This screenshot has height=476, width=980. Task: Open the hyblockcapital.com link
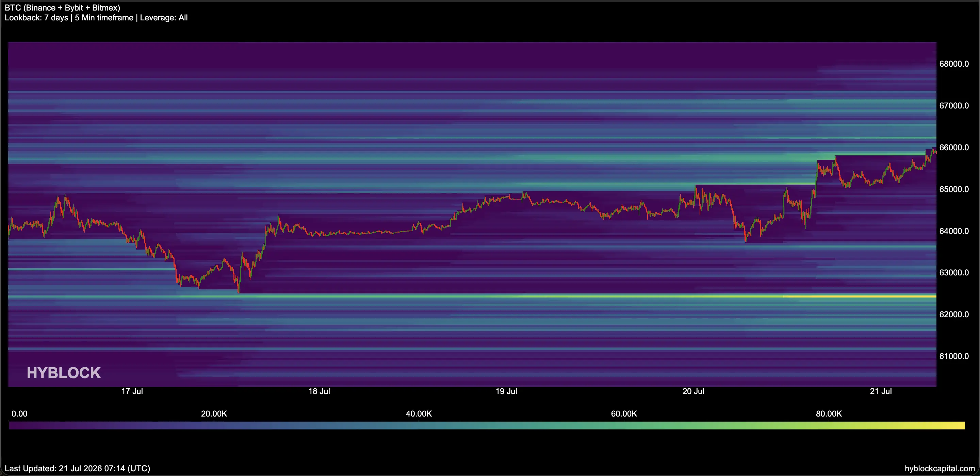point(940,469)
